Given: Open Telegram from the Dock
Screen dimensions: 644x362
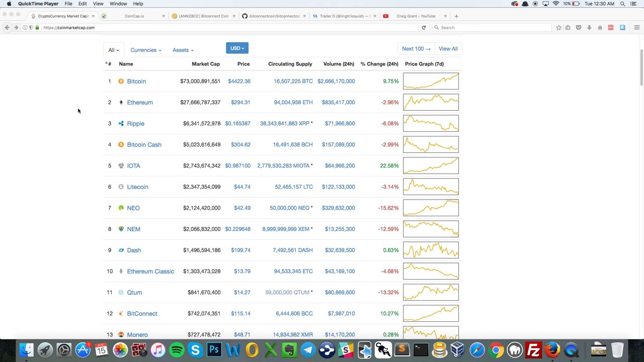Looking at the screenshot, I should (308, 349).
